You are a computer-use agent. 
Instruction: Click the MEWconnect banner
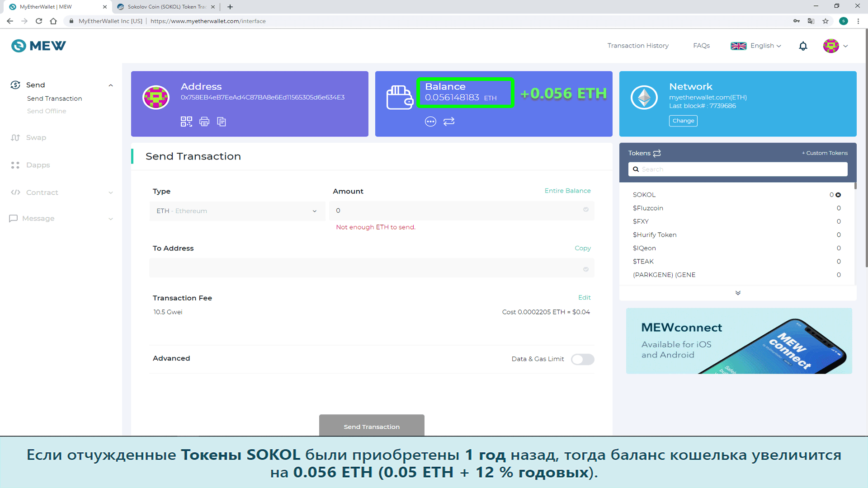point(739,341)
